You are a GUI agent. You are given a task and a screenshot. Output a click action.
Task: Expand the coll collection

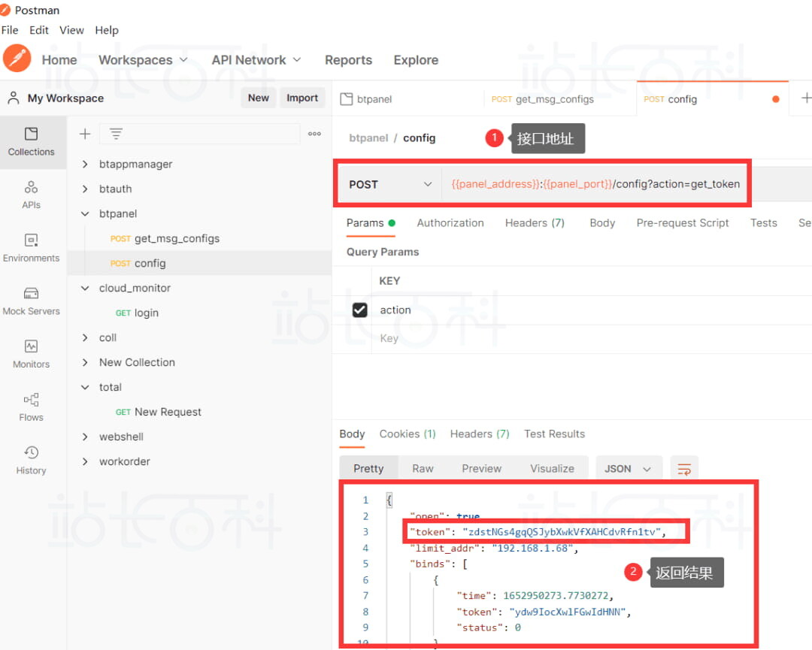pyautogui.click(x=85, y=337)
